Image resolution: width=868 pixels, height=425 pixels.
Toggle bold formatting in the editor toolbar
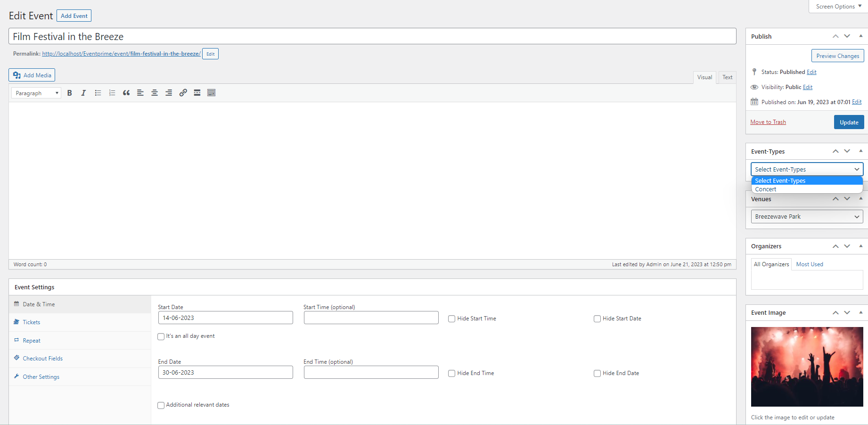69,93
